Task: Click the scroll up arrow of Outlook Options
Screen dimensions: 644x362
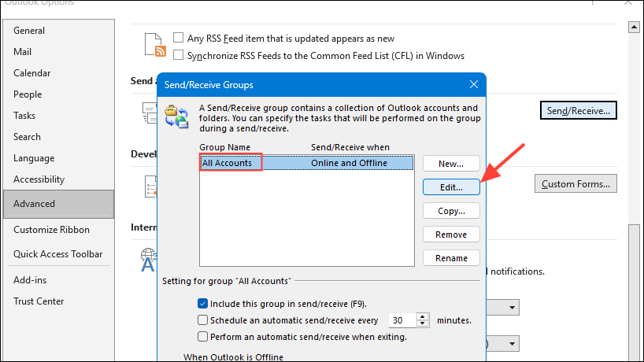Action: [x=634, y=27]
